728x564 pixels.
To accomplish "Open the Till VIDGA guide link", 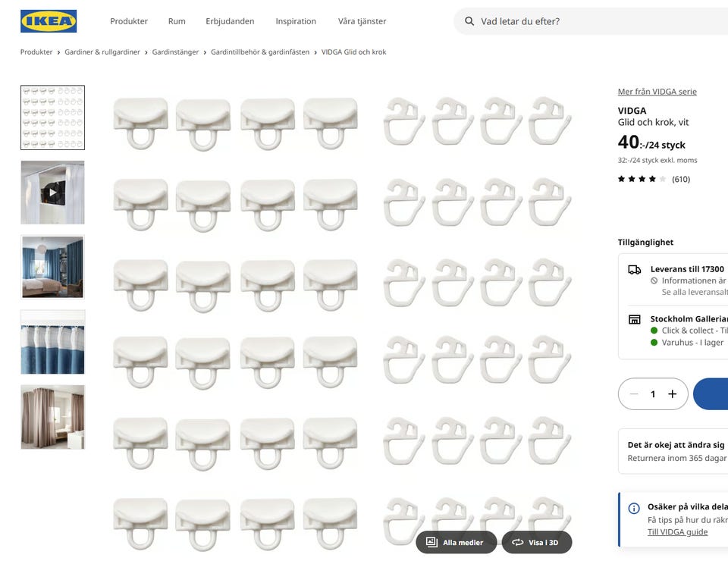I will click(677, 532).
